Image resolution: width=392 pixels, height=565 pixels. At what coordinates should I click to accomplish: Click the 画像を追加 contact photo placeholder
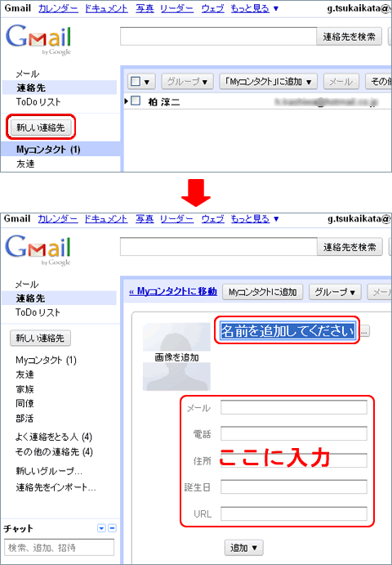[x=176, y=356]
